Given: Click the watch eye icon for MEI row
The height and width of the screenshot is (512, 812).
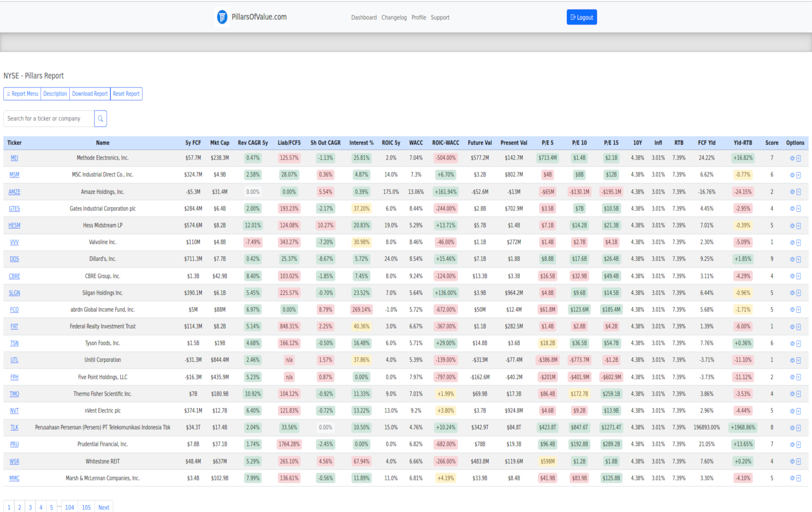Looking at the screenshot, I should 792,158.
